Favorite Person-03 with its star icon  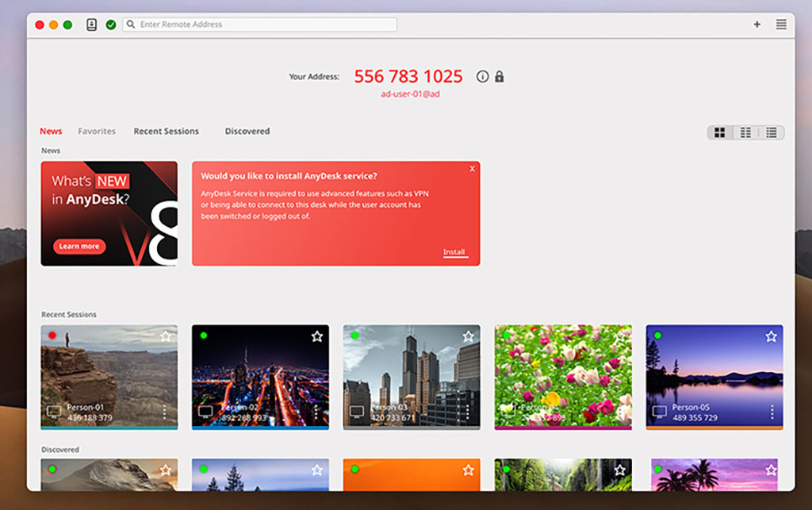click(x=468, y=336)
